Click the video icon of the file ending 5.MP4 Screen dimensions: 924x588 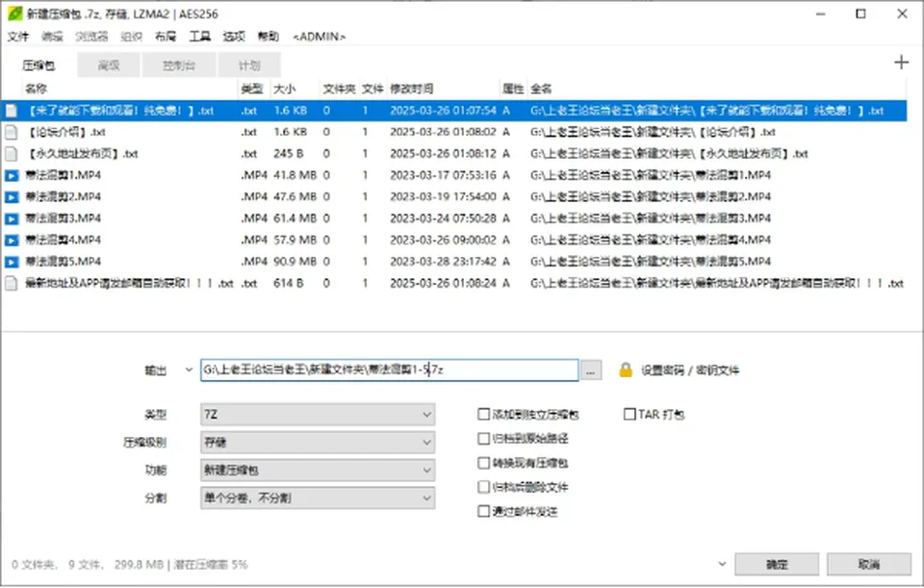12,262
